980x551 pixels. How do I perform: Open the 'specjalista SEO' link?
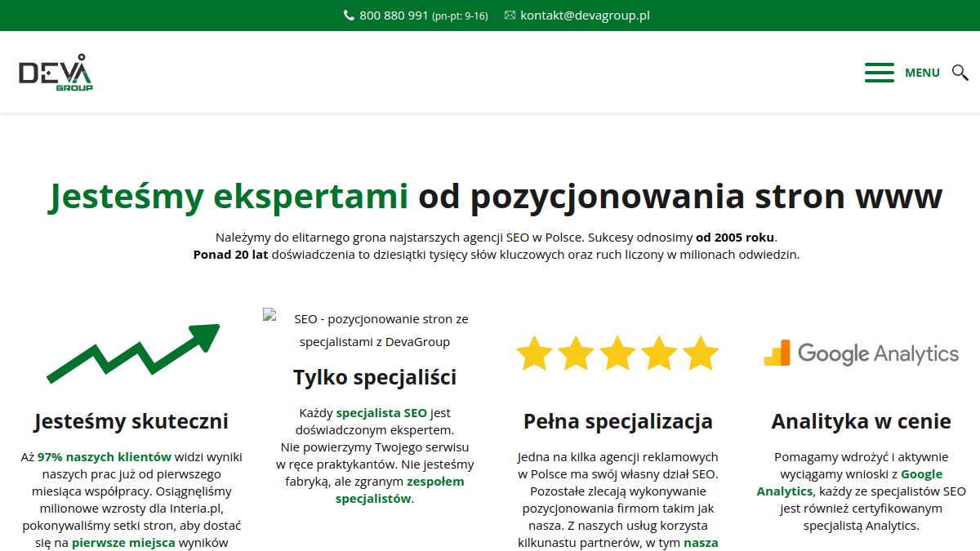pos(381,413)
